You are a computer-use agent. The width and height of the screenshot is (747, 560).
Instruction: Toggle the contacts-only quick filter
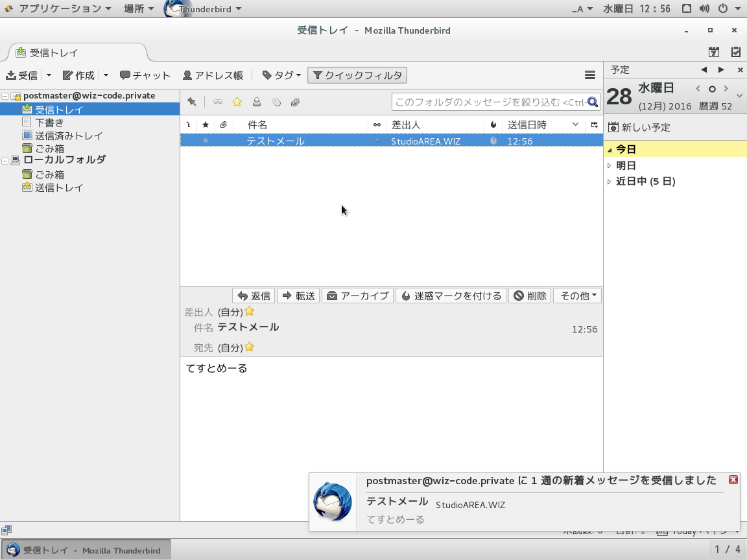(257, 102)
